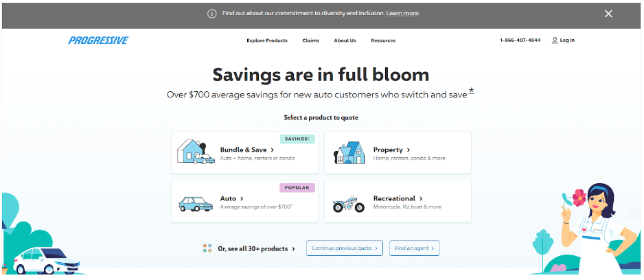Call the 1-866-407-4844 phone number link

tap(520, 40)
